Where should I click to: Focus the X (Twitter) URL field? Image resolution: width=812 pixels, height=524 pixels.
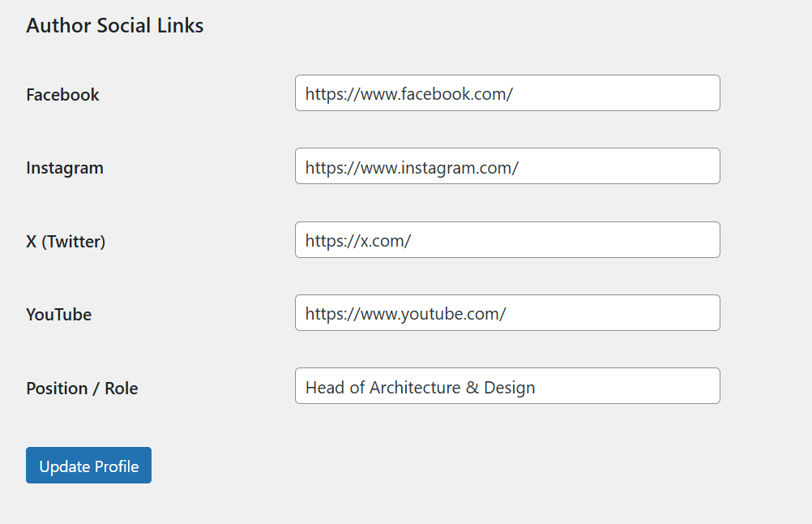click(x=506, y=239)
